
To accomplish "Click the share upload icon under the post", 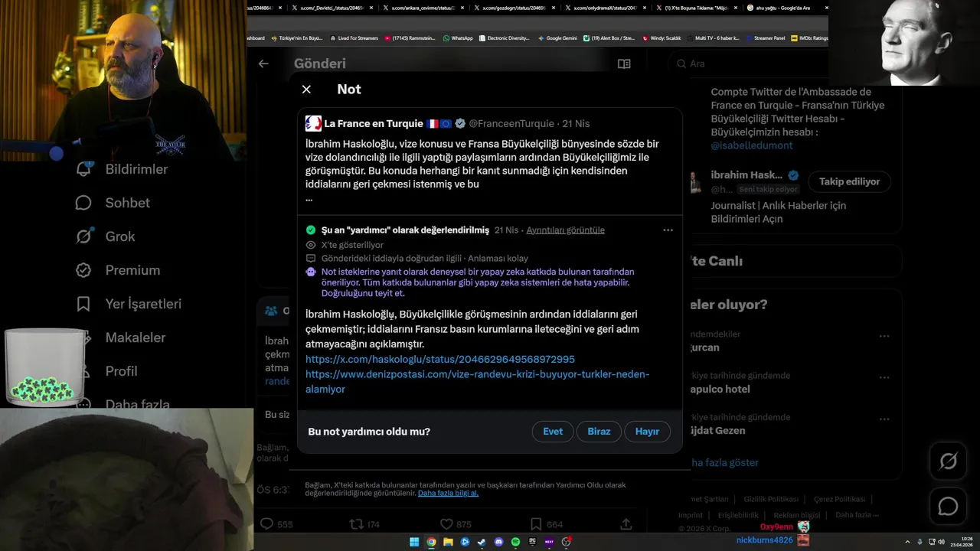I will point(626,524).
